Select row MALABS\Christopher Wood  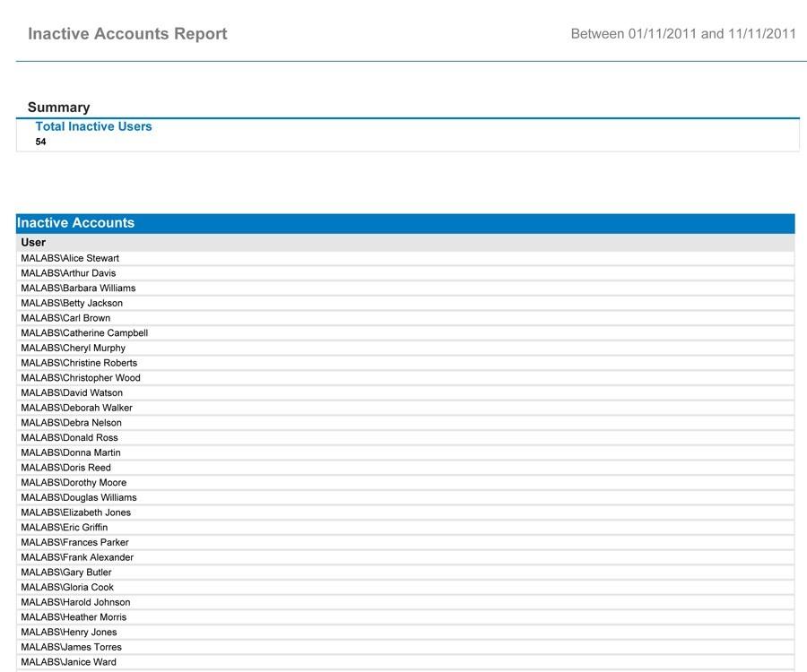pos(405,377)
